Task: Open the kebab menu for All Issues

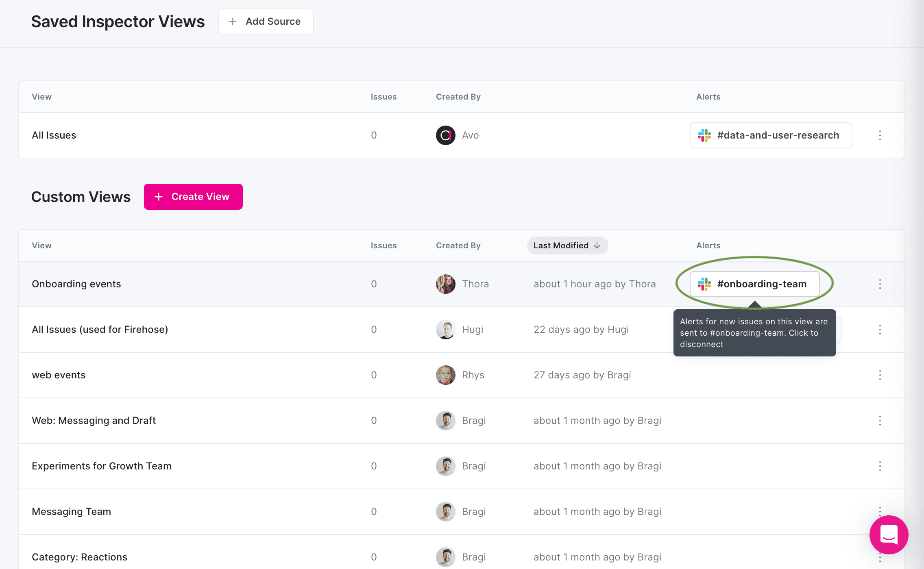Action: [880, 135]
